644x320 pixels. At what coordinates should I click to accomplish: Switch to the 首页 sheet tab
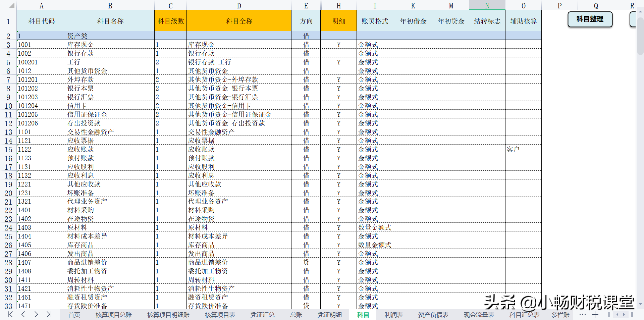tap(74, 315)
